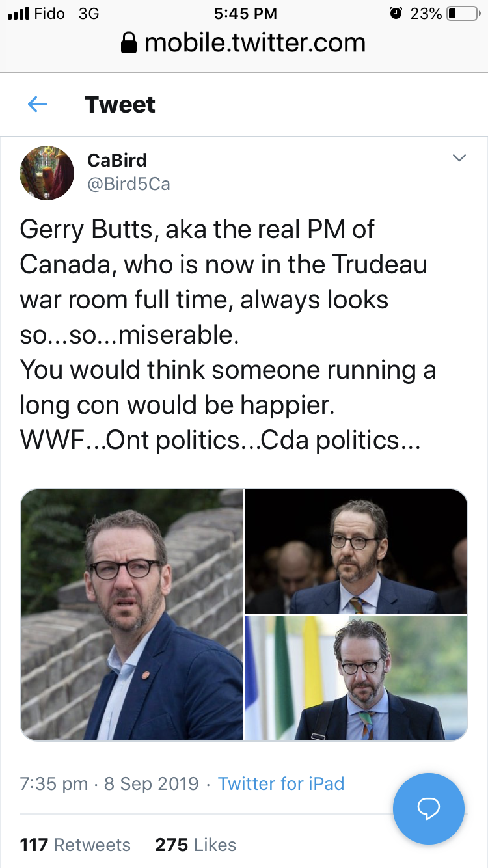Select the tweet timestamp 7:35 pm · 8 Sep 2019

pos(109,783)
